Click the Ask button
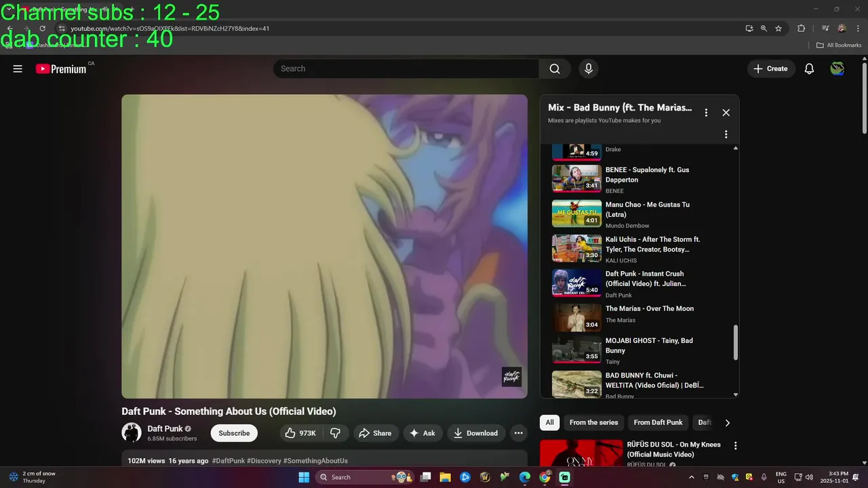This screenshot has width=868, height=488. click(x=423, y=433)
